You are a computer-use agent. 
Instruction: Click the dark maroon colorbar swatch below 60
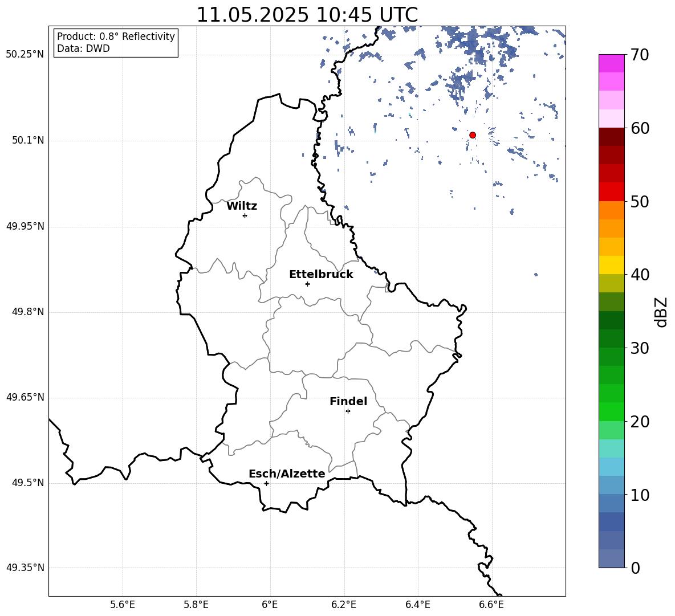tap(612, 137)
